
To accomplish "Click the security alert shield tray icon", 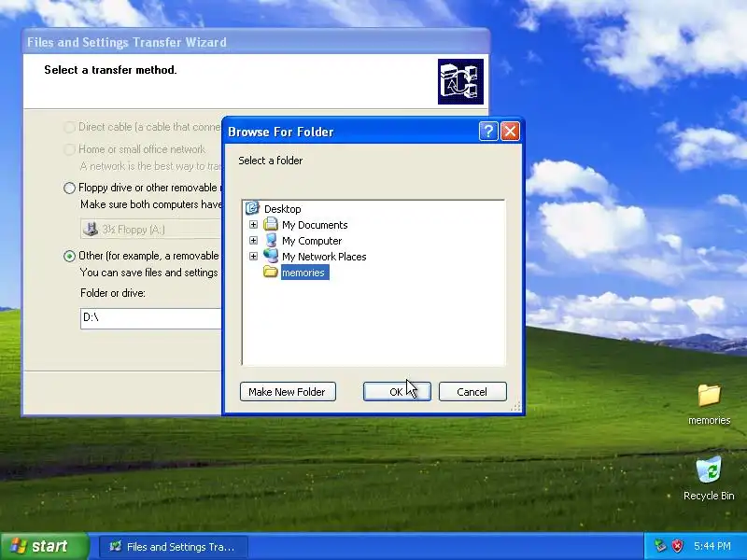I will pyautogui.click(x=678, y=546).
